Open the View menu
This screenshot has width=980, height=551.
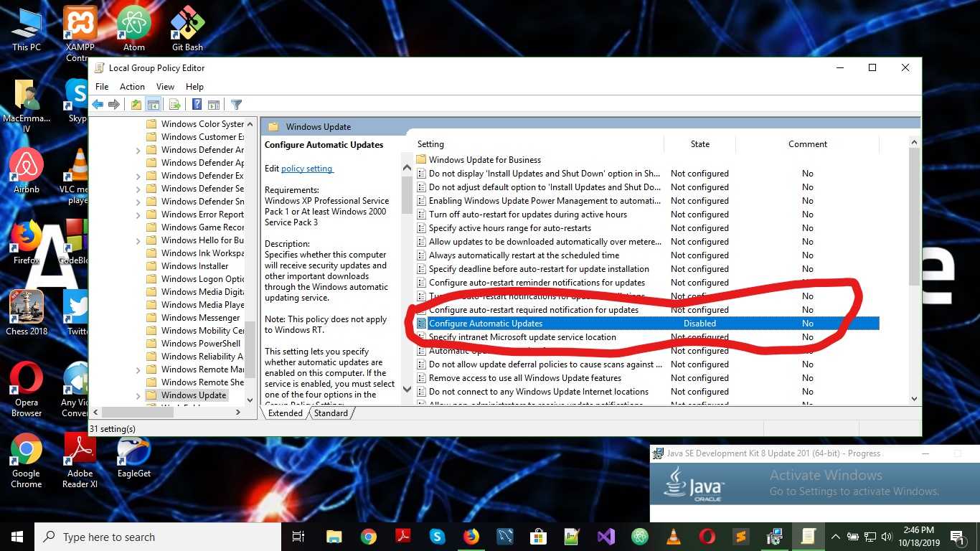pos(165,87)
